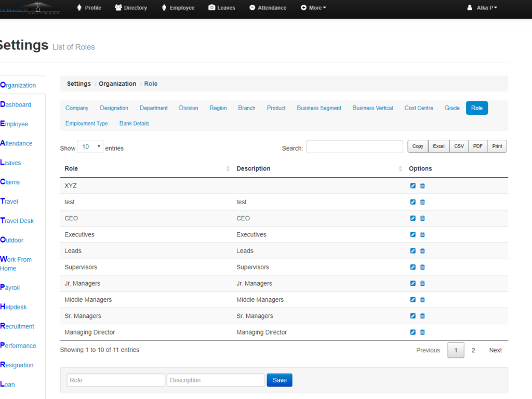This screenshot has width=532, height=399.
Task: Open the Bank Details tab
Action: (133, 123)
